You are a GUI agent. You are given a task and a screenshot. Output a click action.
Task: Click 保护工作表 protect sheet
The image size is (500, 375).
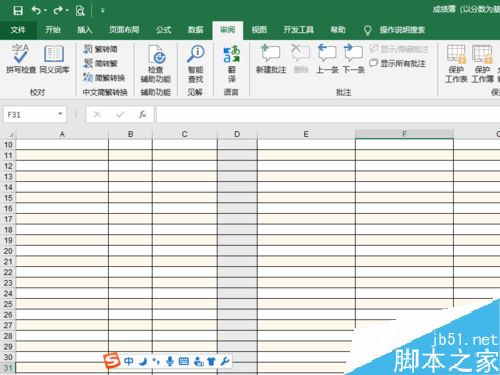456,63
